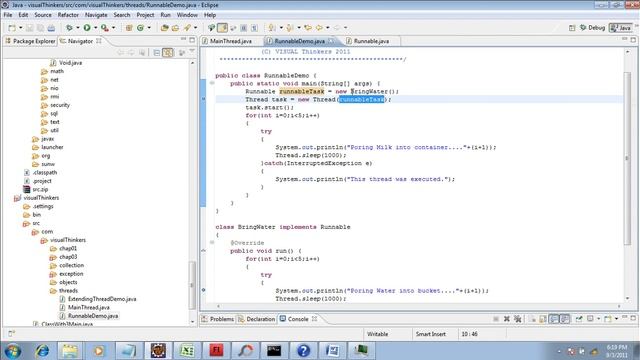Viewport: 640px width, 360px height.
Task: Click Last Edit Location icon
Action: point(308,28)
